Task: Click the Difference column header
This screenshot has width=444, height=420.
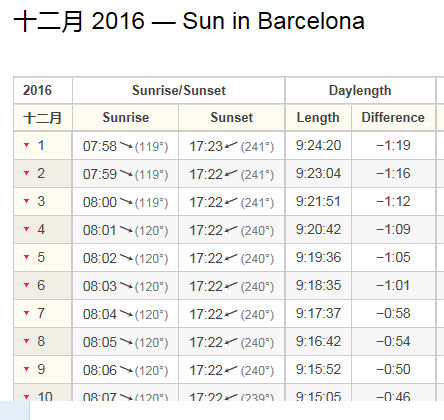Action: (393, 117)
